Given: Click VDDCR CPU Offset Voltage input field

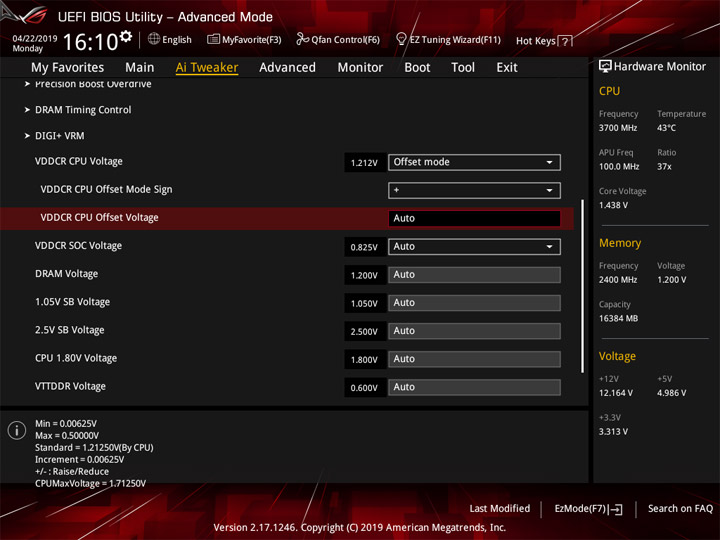Looking at the screenshot, I should [474, 218].
